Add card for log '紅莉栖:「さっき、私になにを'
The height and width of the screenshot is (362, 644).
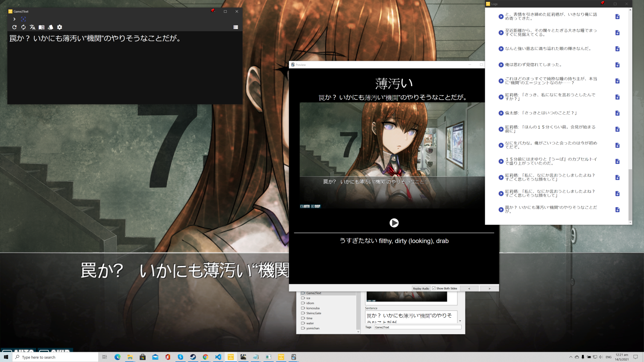point(617,97)
